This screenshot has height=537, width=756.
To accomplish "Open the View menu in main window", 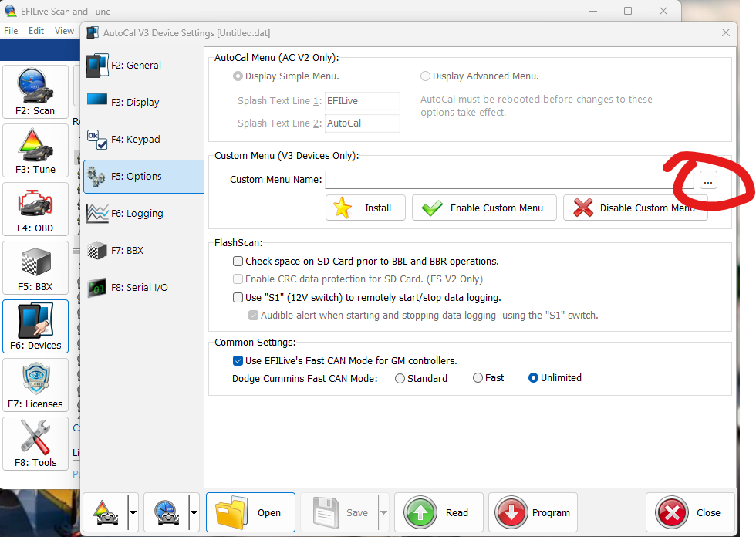I will pyautogui.click(x=64, y=31).
